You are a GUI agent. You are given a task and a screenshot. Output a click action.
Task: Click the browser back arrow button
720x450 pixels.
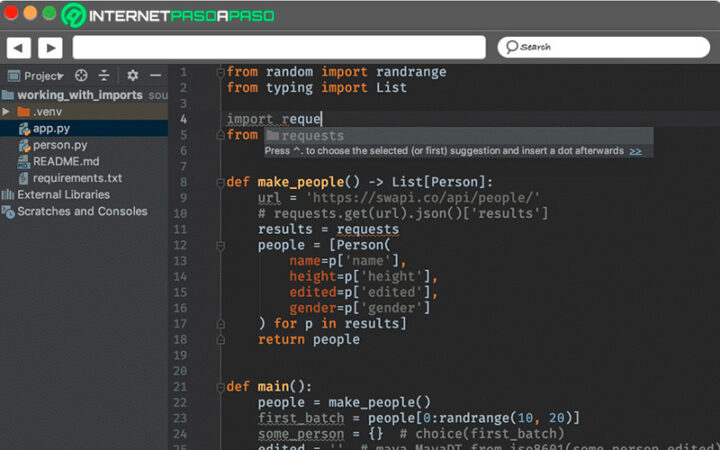(18, 47)
